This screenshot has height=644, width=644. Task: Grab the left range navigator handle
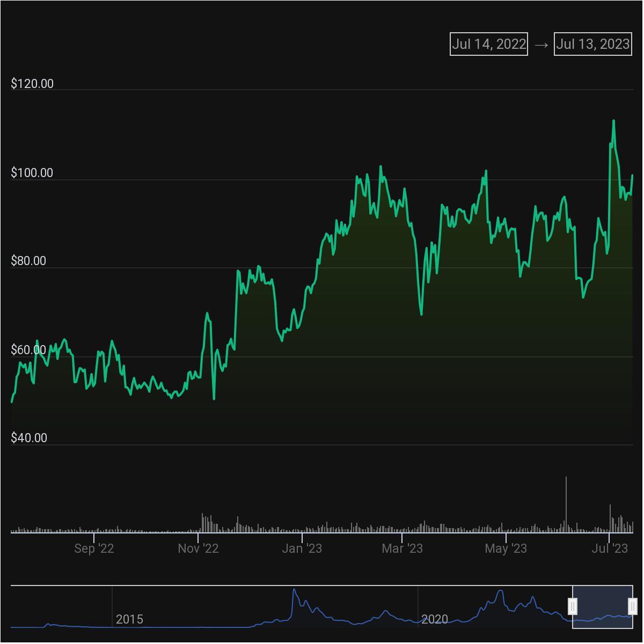573,606
